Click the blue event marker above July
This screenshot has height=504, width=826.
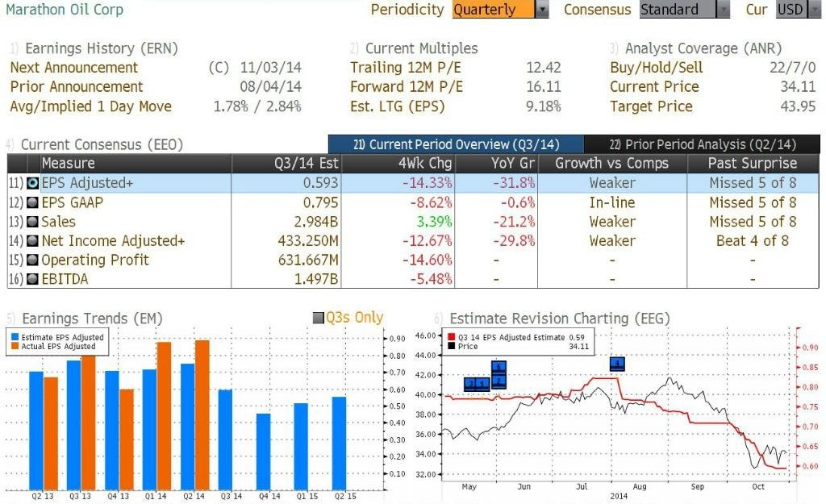pyautogui.click(x=617, y=364)
